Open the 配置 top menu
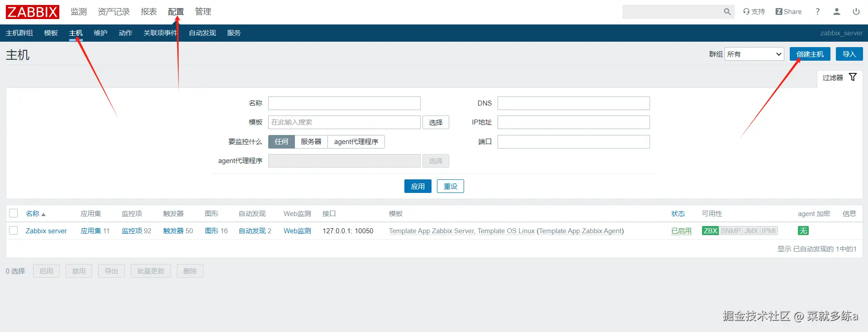 tap(176, 12)
